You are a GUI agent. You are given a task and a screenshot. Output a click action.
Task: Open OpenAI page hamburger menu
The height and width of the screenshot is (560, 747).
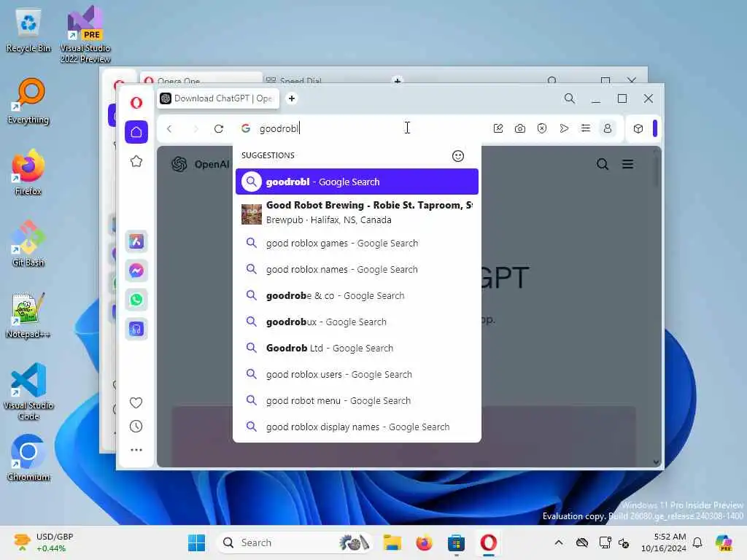(628, 164)
